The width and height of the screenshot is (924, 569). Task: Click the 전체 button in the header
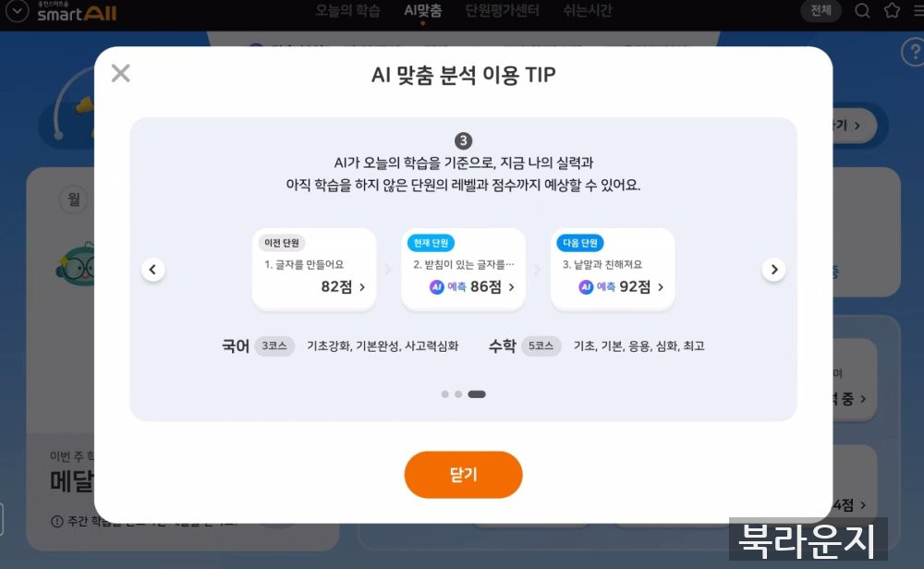(821, 10)
